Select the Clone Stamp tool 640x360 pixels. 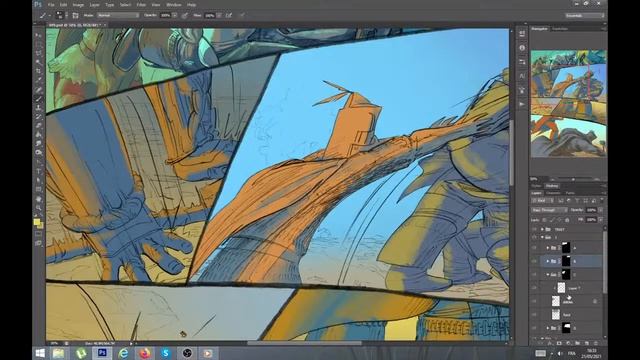(39, 107)
